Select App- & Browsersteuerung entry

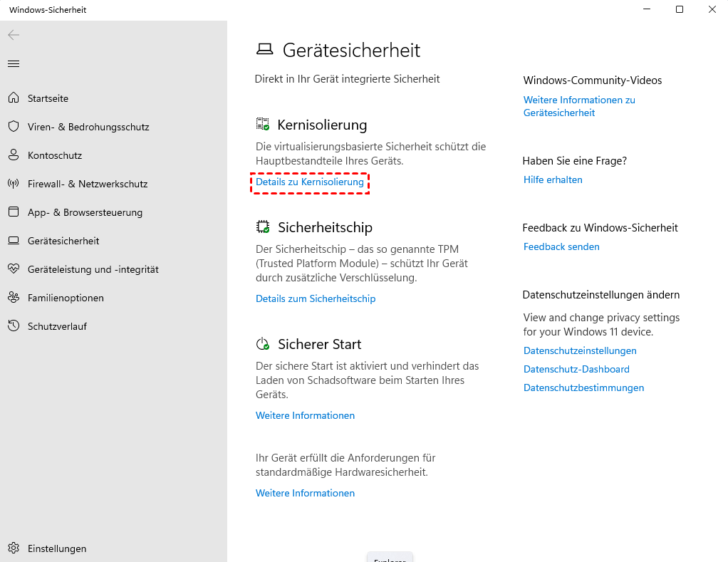85,212
